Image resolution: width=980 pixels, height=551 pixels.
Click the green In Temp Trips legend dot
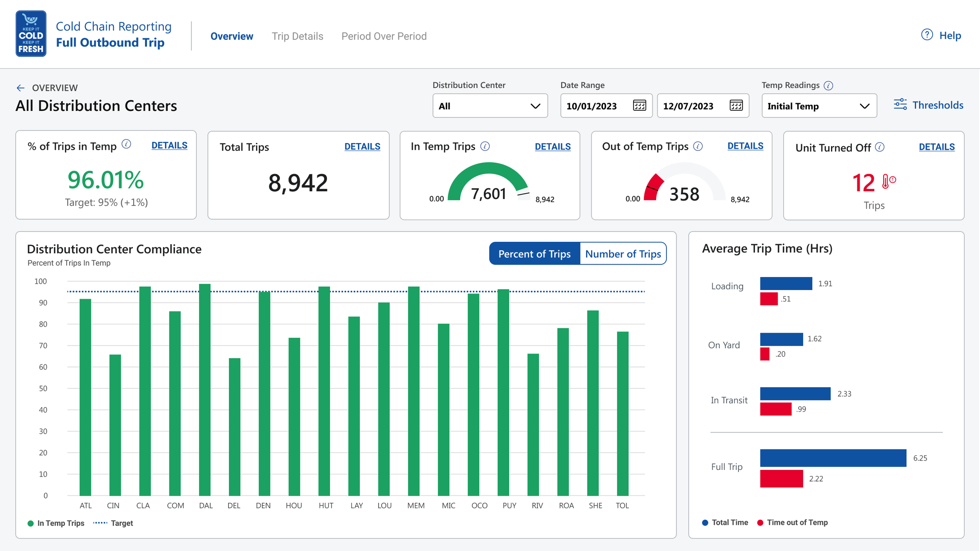pos(31,523)
